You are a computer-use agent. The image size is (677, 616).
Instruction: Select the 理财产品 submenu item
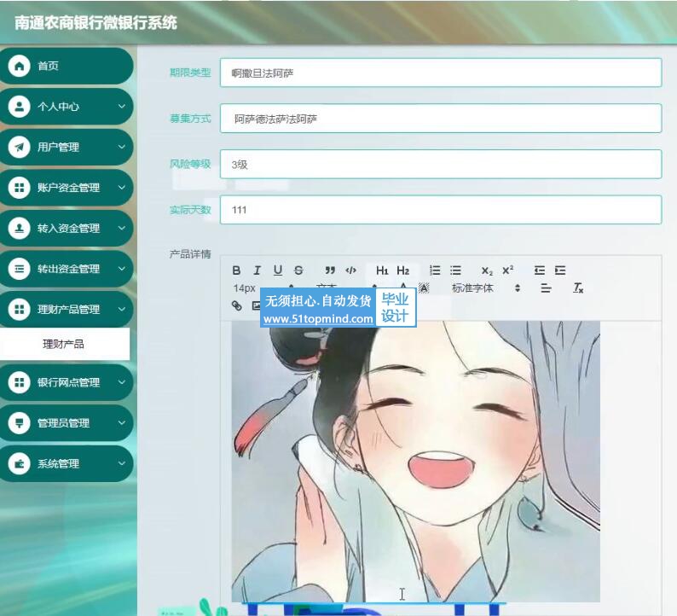click(x=64, y=344)
